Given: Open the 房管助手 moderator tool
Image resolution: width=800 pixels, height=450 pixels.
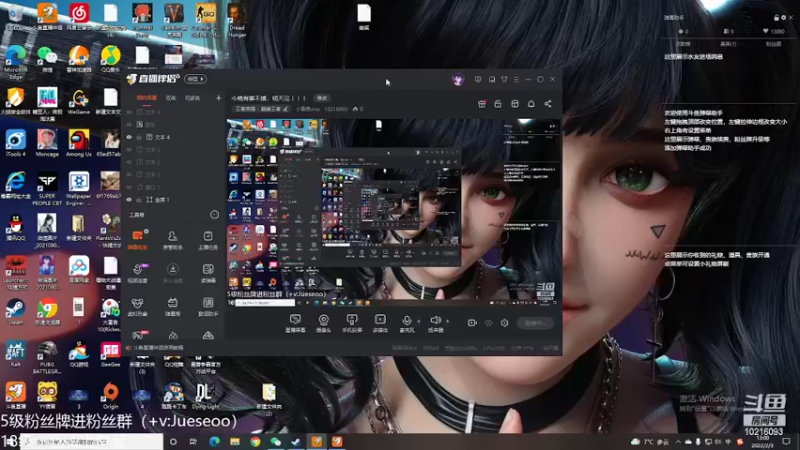Looking at the screenshot, I should pos(172,239).
